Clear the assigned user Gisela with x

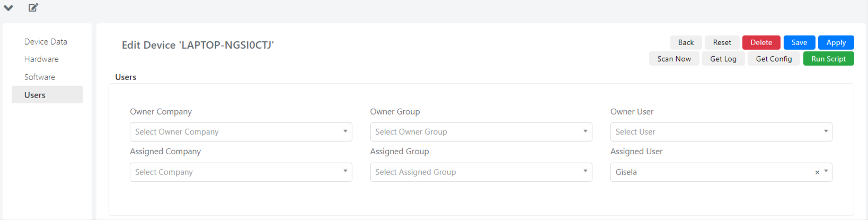pos(817,172)
